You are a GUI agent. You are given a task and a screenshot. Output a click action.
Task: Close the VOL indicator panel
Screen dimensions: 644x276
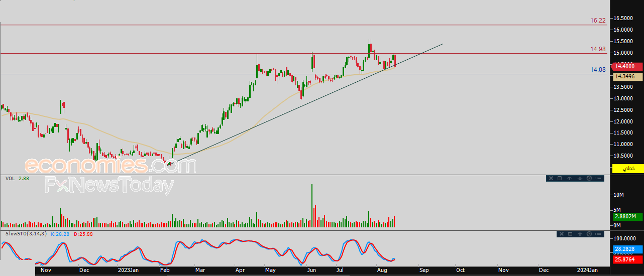(x=551, y=178)
